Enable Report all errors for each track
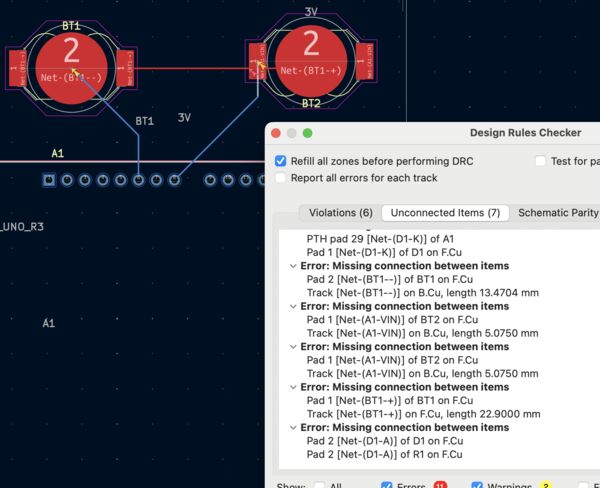600x488 pixels. [280, 178]
